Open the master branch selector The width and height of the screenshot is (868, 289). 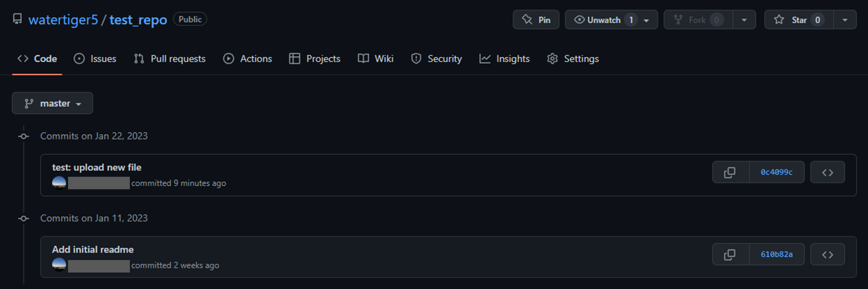[x=52, y=103]
